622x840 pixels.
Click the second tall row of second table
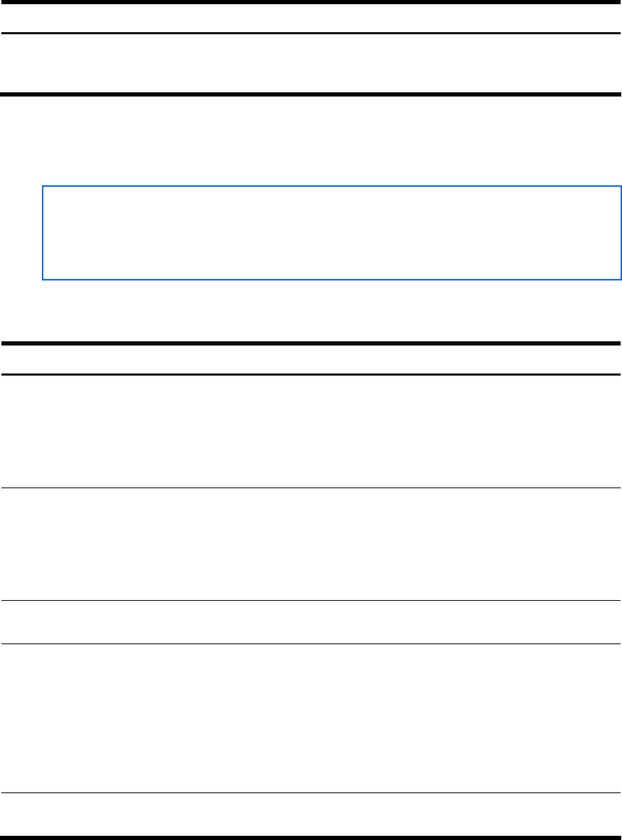click(x=311, y=544)
